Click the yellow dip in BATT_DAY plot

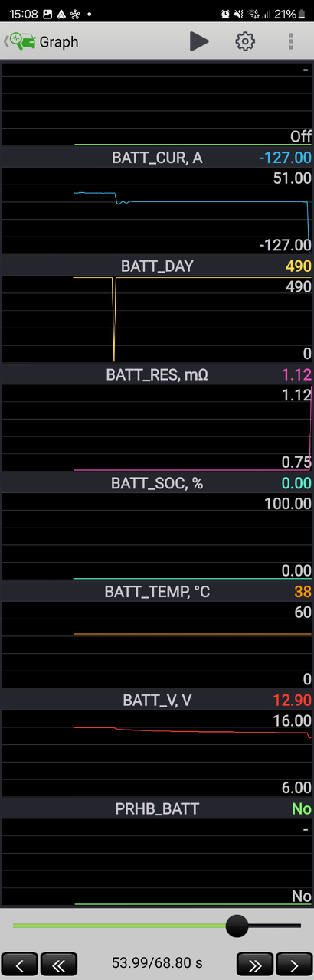113,319
